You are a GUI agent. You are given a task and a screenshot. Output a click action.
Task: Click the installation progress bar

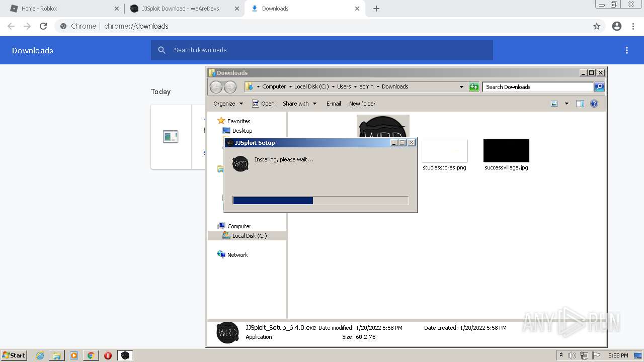[321, 201]
